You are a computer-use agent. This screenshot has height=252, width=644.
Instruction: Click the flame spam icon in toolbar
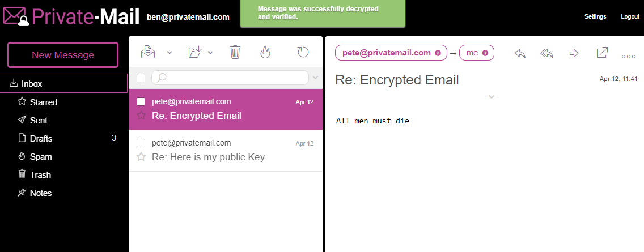tap(265, 53)
